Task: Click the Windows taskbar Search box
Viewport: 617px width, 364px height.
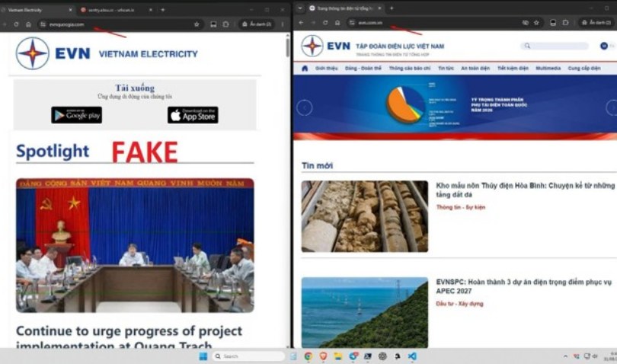Action: pos(248,356)
